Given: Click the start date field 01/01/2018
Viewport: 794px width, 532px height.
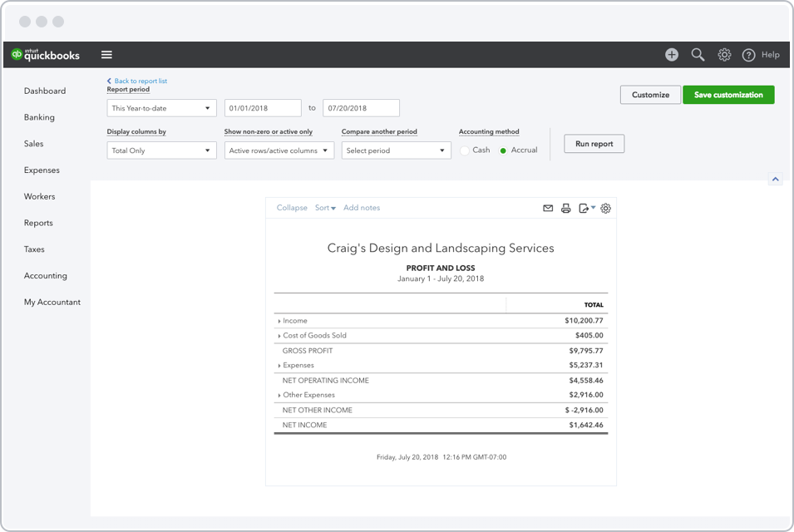Looking at the screenshot, I should [x=263, y=108].
